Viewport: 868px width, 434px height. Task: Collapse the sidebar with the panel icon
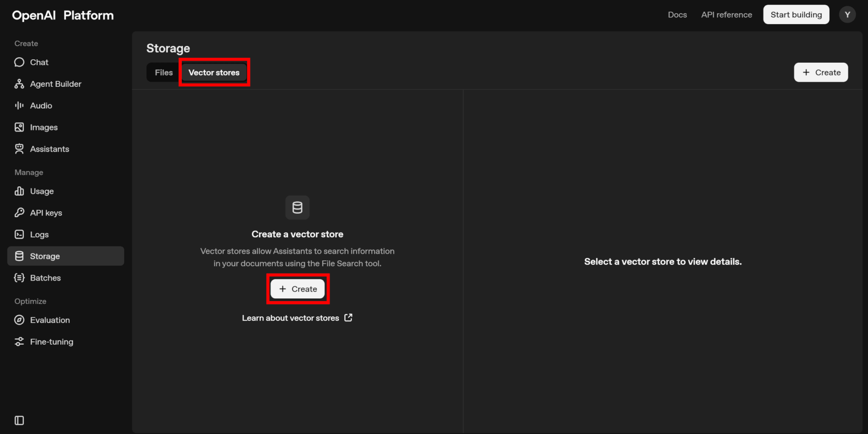[19, 420]
